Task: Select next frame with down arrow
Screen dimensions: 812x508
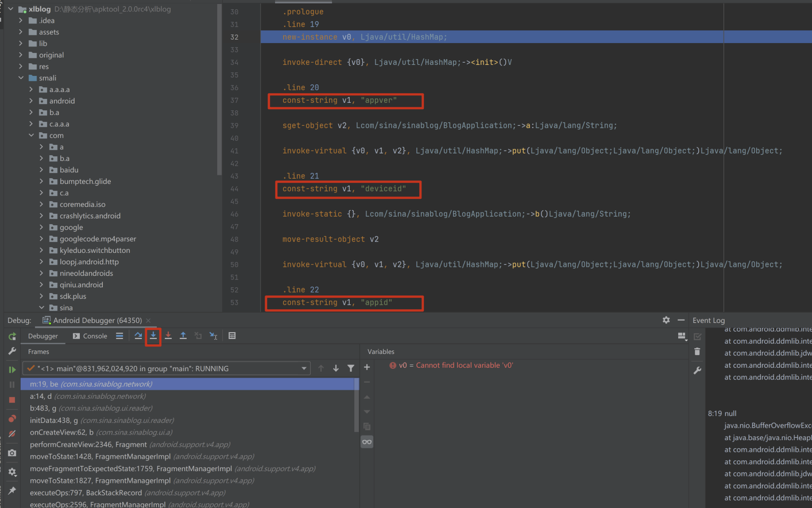Action: pyautogui.click(x=336, y=368)
